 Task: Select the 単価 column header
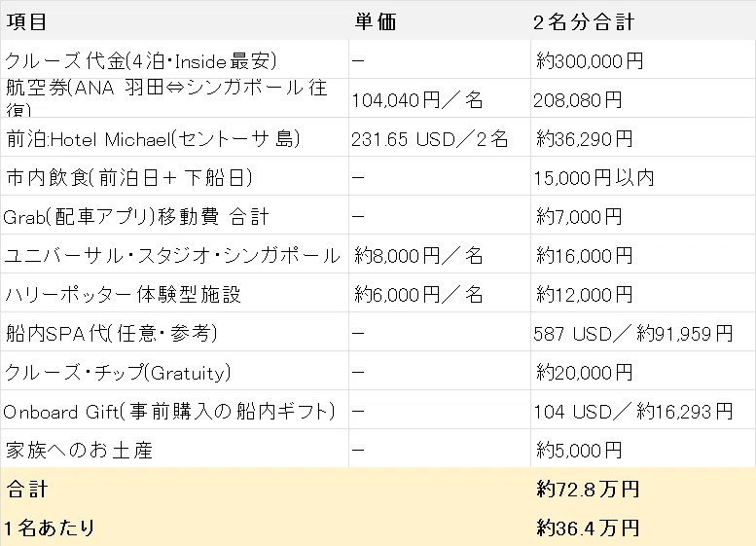click(x=376, y=21)
